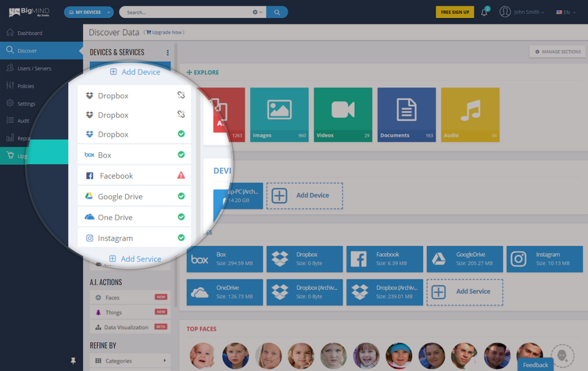Click Add Device in the sidebar panel
This screenshot has width=588, height=371.
pos(135,72)
